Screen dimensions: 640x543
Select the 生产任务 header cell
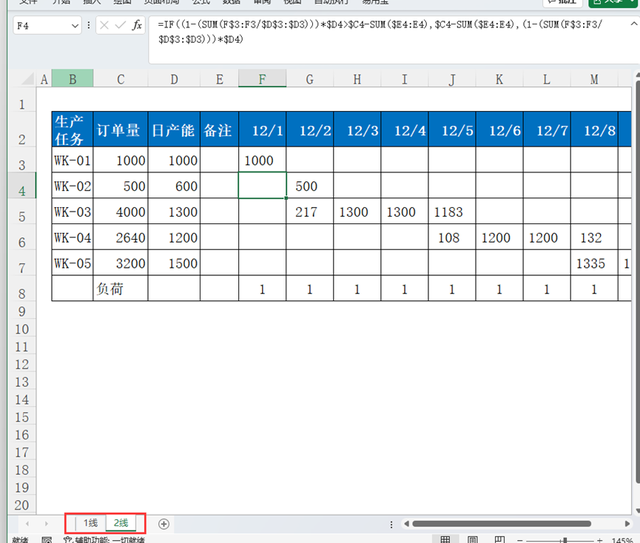click(72, 129)
